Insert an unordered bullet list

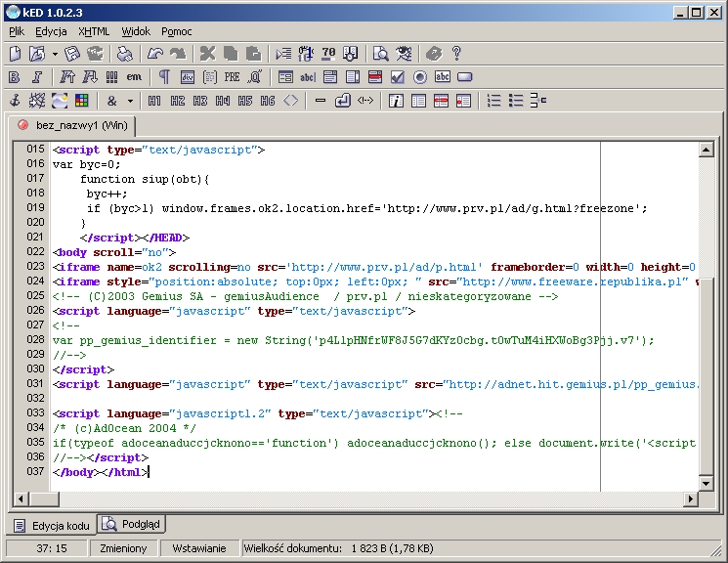516,101
